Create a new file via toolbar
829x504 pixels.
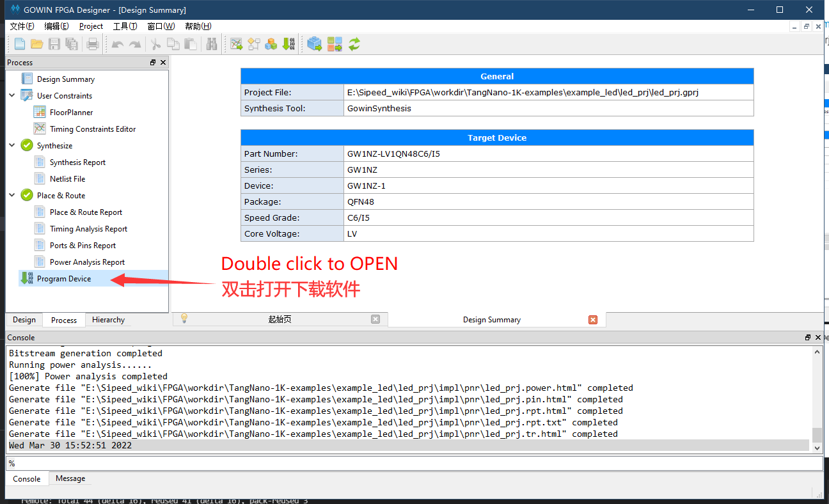(x=20, y=44)
